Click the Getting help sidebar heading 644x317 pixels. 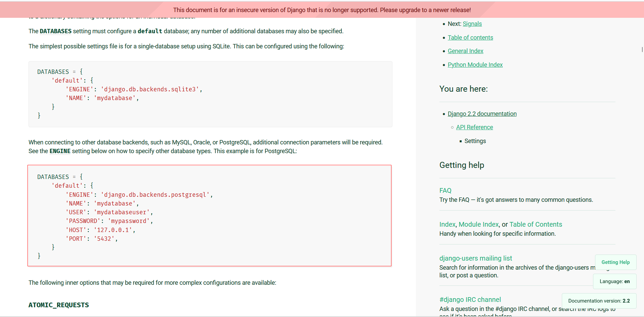pyautogui.click(x=462, y=165)
